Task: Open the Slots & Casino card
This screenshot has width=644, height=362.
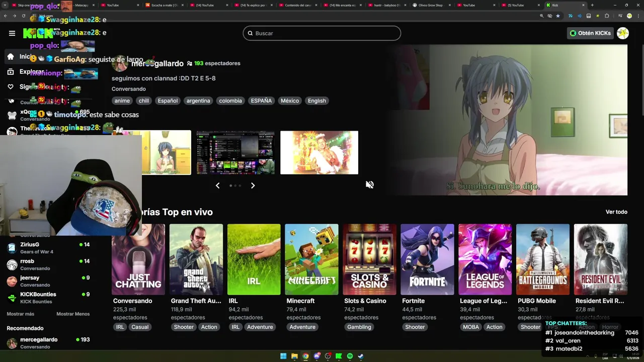Action: point(370,259)
